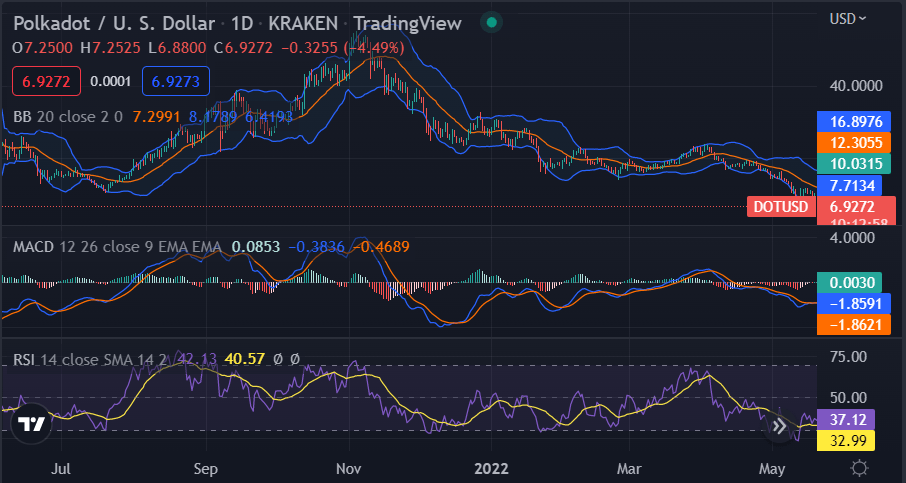Click the Sep label on time axis
This screenshot has width=906, height=483.
[x=206, y=468]
